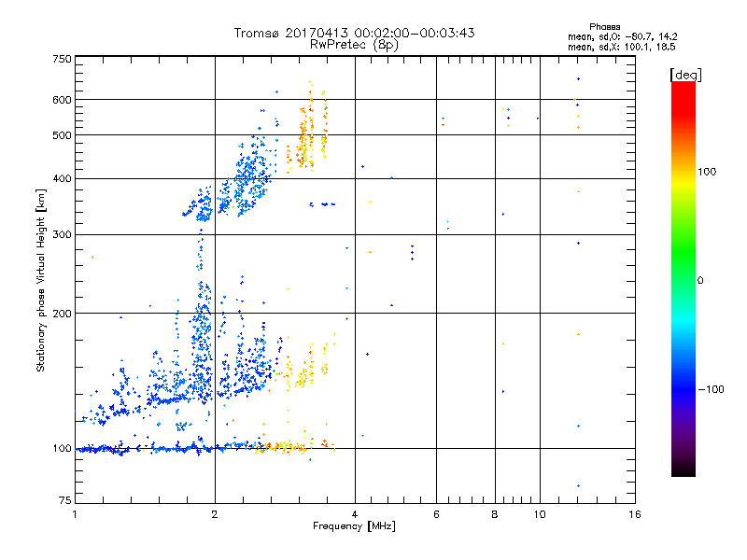
Task: Click the x-axis tick label '8'
Action: [495, 514]
